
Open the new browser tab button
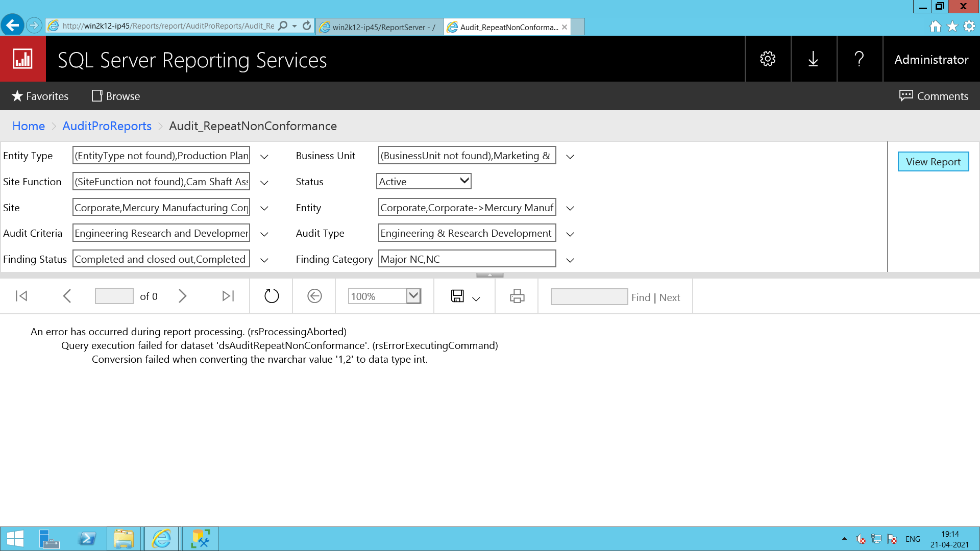[x=578, y=27]
